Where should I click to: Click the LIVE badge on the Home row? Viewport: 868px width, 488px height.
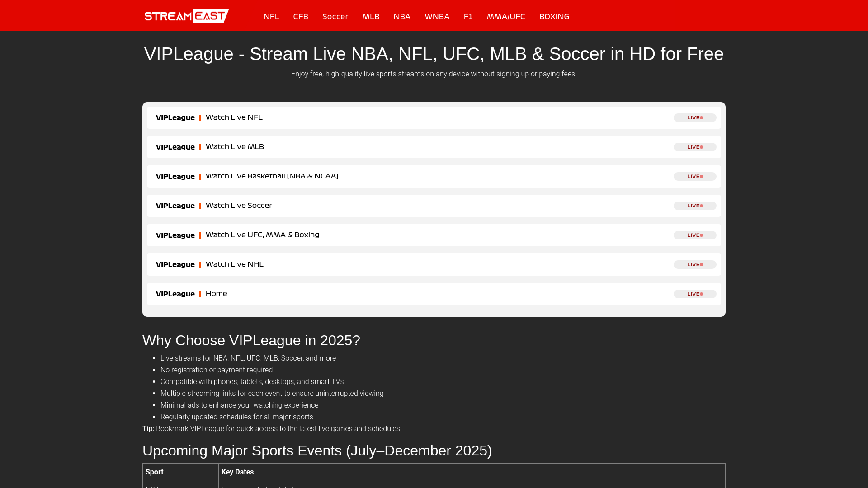[x=694, y=294]
